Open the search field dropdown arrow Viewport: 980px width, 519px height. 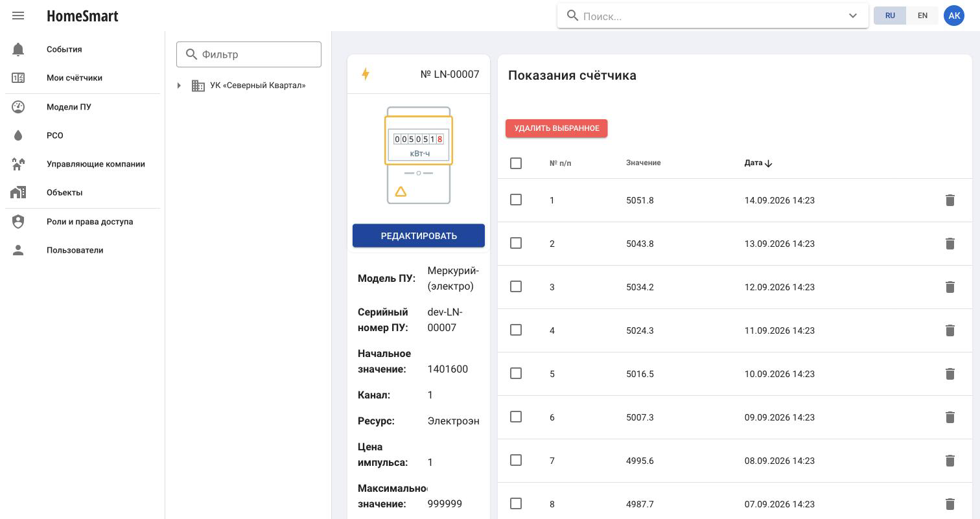click(853, 16)
